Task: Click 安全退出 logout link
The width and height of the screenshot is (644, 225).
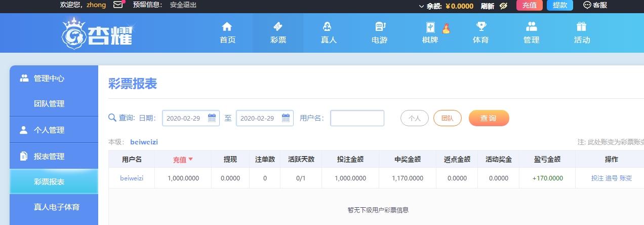Action: (183, 5)
